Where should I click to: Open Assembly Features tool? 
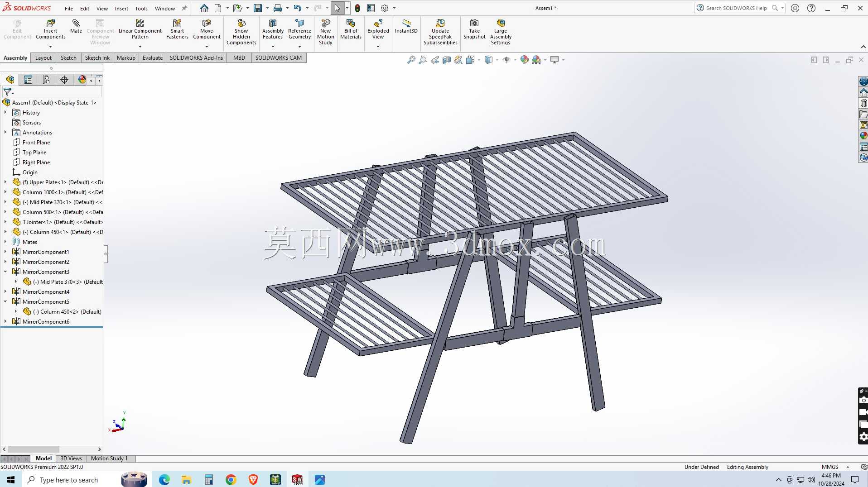coord(273,29)
